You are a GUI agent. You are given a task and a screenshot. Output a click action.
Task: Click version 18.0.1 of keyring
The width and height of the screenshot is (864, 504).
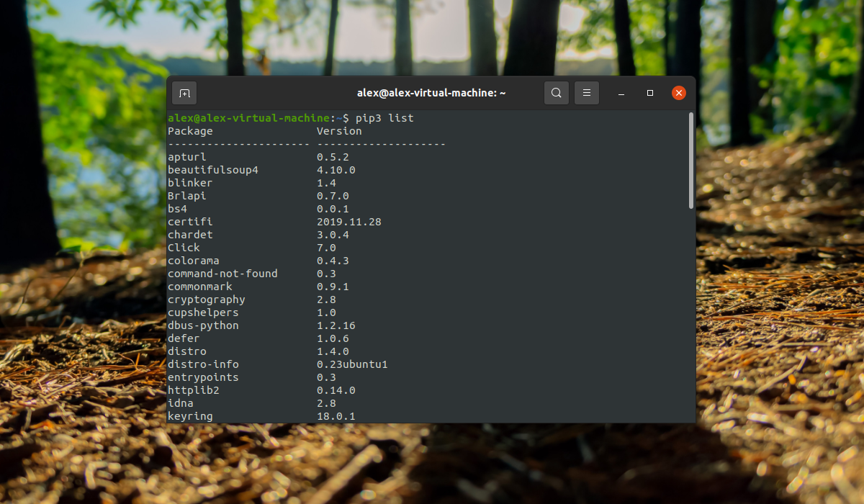(x=336, y=416)
